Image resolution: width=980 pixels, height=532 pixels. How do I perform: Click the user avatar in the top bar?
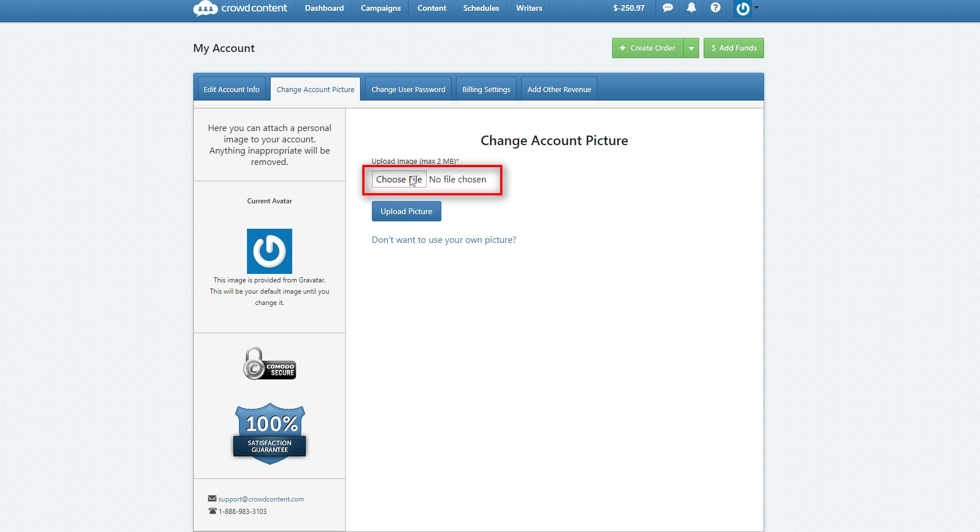pyautogui.click(x=742, y=8)
